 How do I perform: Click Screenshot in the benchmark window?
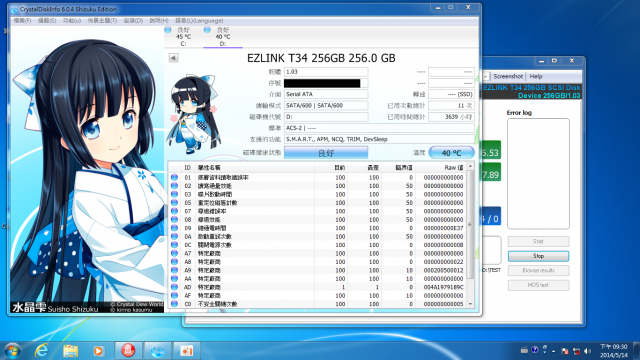(x=507, y=76)
